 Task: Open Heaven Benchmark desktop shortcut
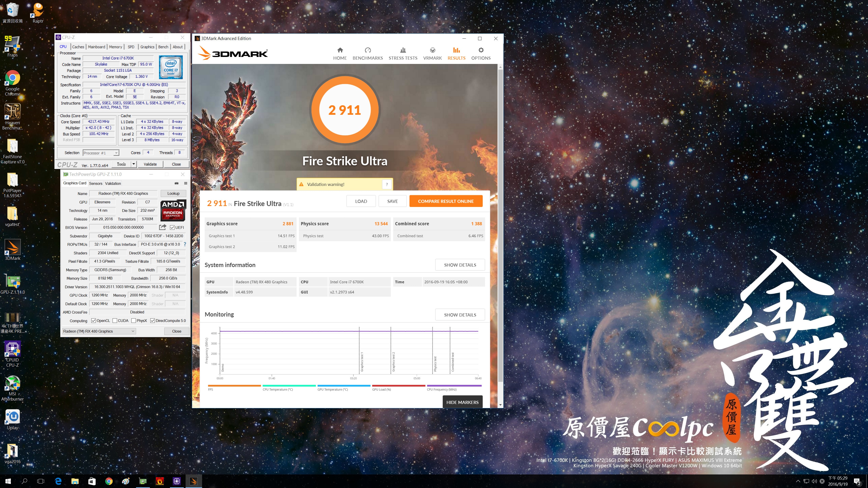[12, 117]
